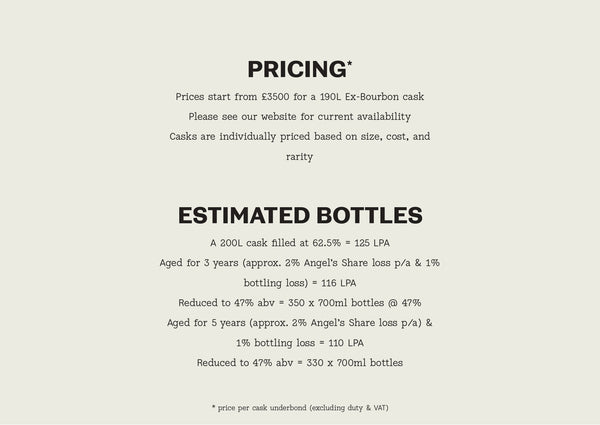Select the line starting 'Prices start from £3500'
The height and width of the screenshot is (425, 600).
point(300,97)
